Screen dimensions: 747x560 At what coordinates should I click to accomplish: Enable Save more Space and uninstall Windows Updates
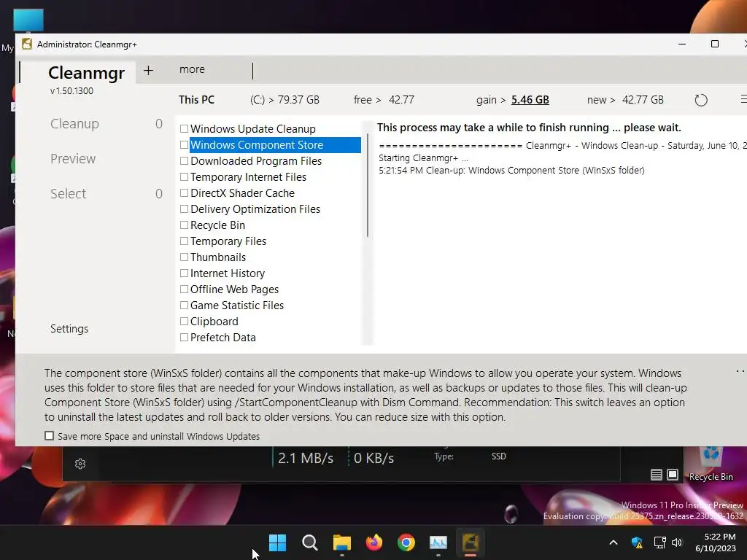(49, 436)
